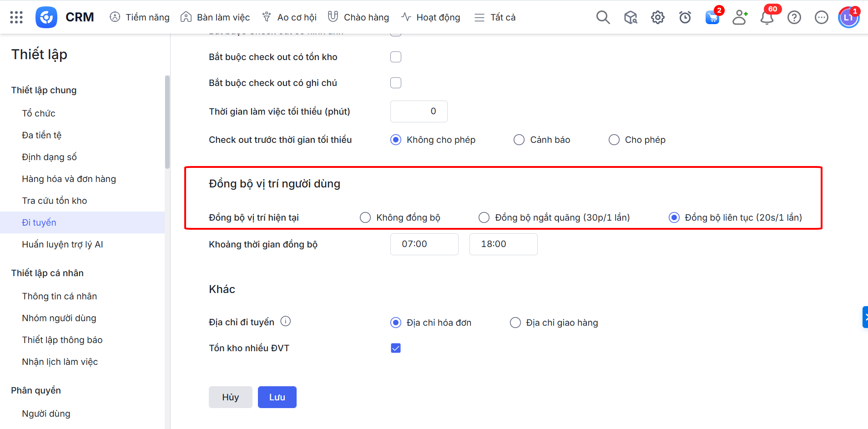Open the shopping cart icon
This screenshot has width=868, height=429.
(712, 18)
